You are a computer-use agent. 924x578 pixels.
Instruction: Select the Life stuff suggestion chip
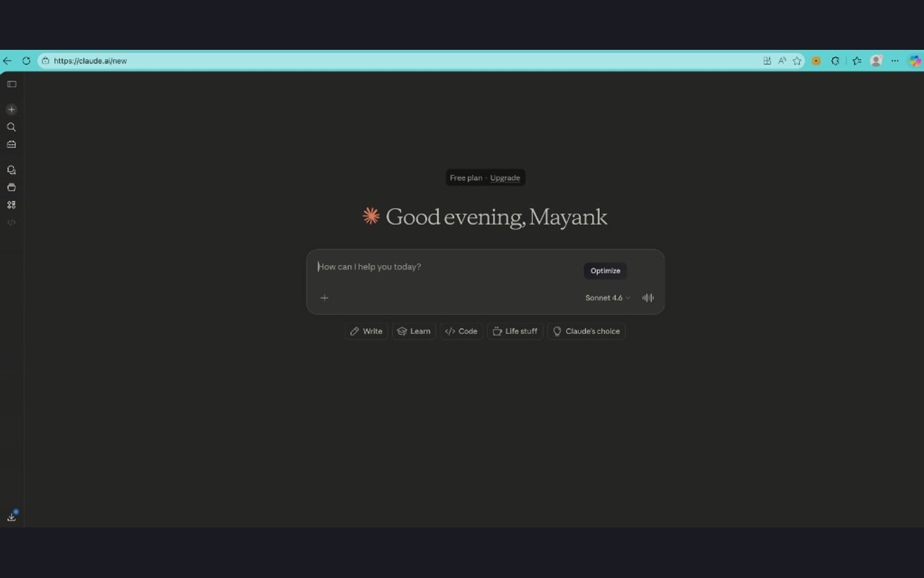515,331
